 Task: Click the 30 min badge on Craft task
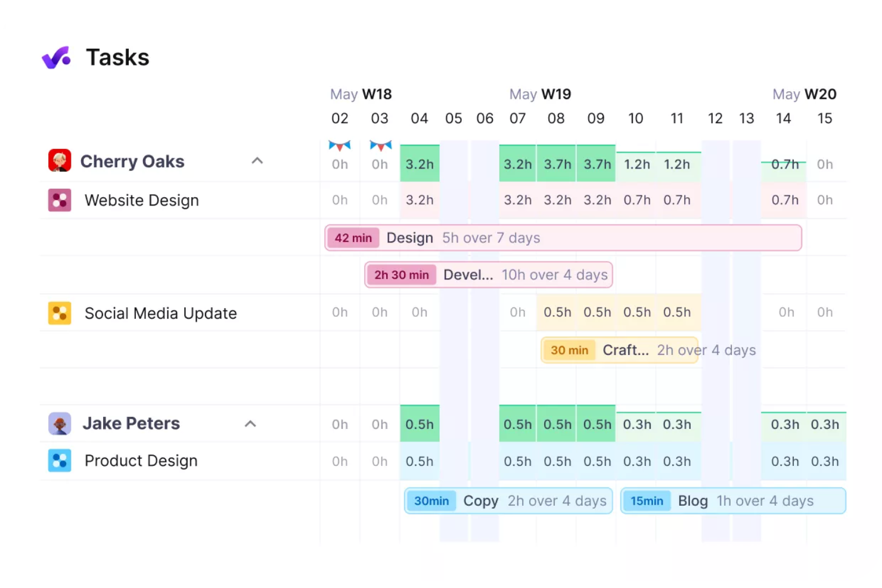pyautogui.click(x=569, y=350)
